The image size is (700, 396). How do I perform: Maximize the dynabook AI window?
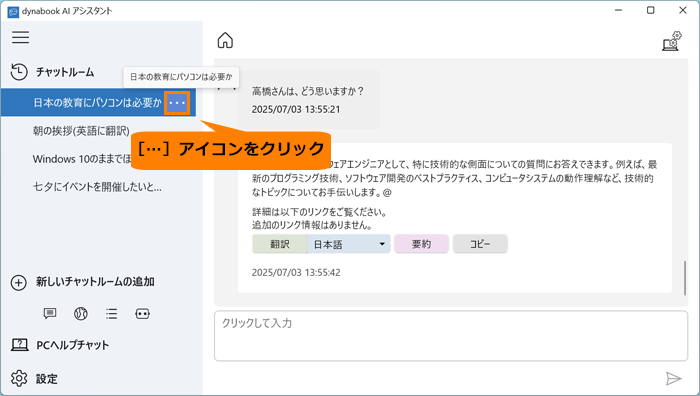[650, 10]
